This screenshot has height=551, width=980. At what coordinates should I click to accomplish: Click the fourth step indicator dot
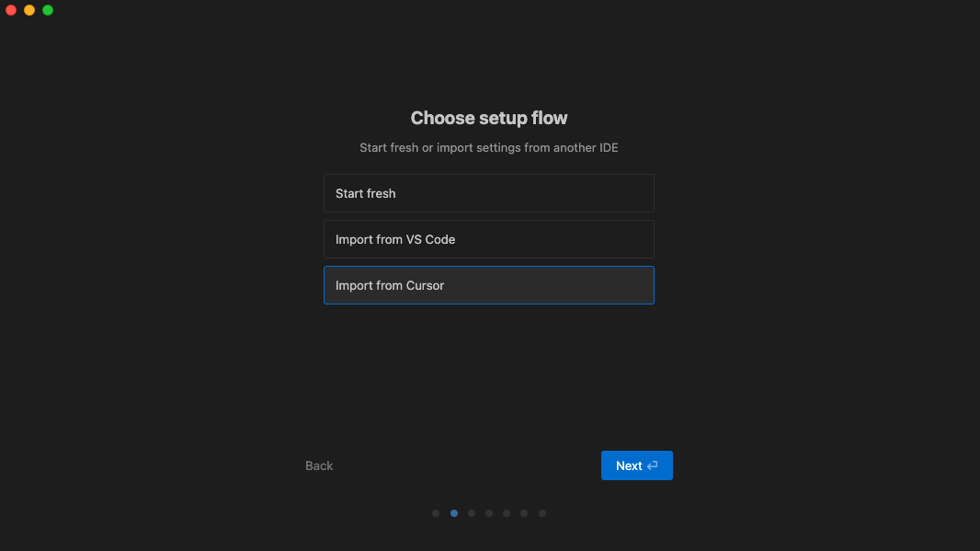point(489,513)
